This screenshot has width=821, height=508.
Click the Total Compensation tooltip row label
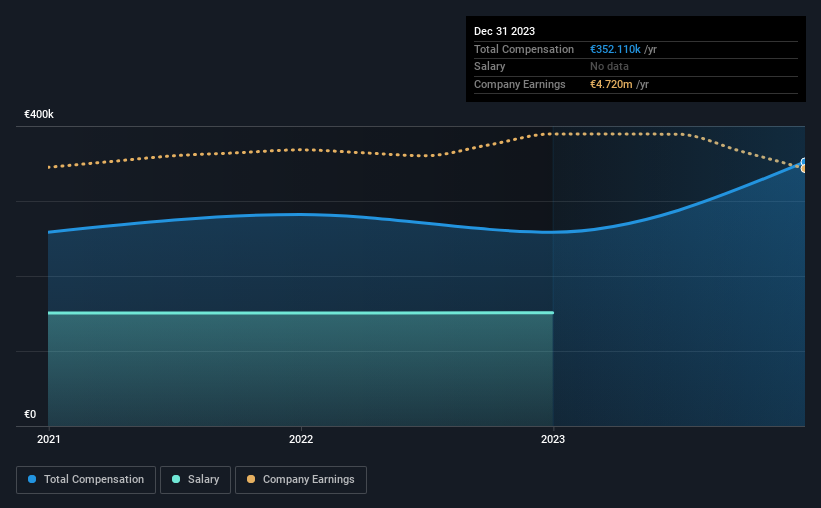(x=524, y=49)
